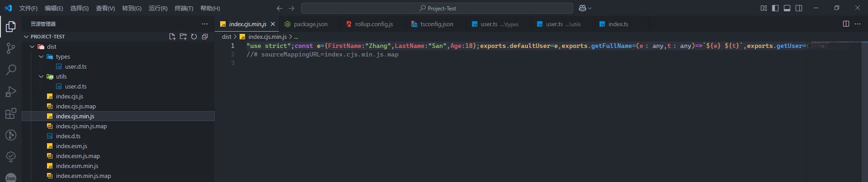Toggle the secondary side bar visibility
This screenshot has height=182, width=868.
point(799,8)
